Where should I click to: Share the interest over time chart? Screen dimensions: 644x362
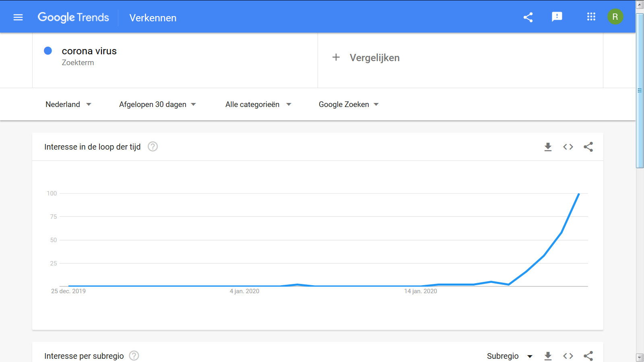tap(588, 147)
